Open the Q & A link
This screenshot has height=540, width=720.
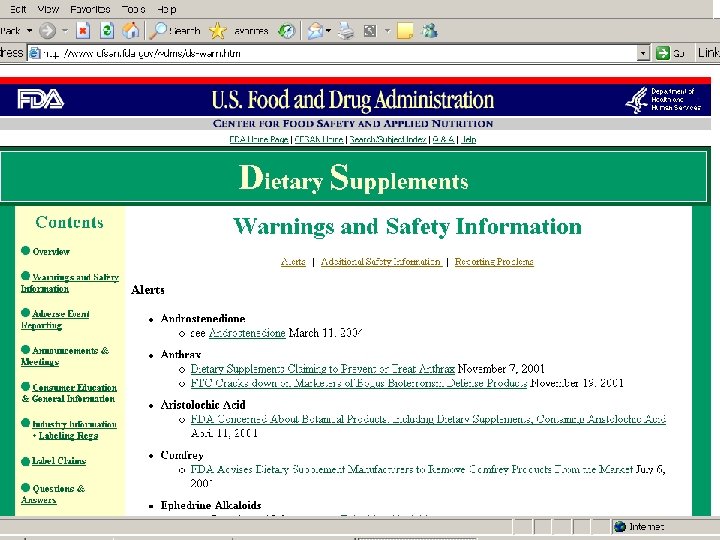point(443,139)
